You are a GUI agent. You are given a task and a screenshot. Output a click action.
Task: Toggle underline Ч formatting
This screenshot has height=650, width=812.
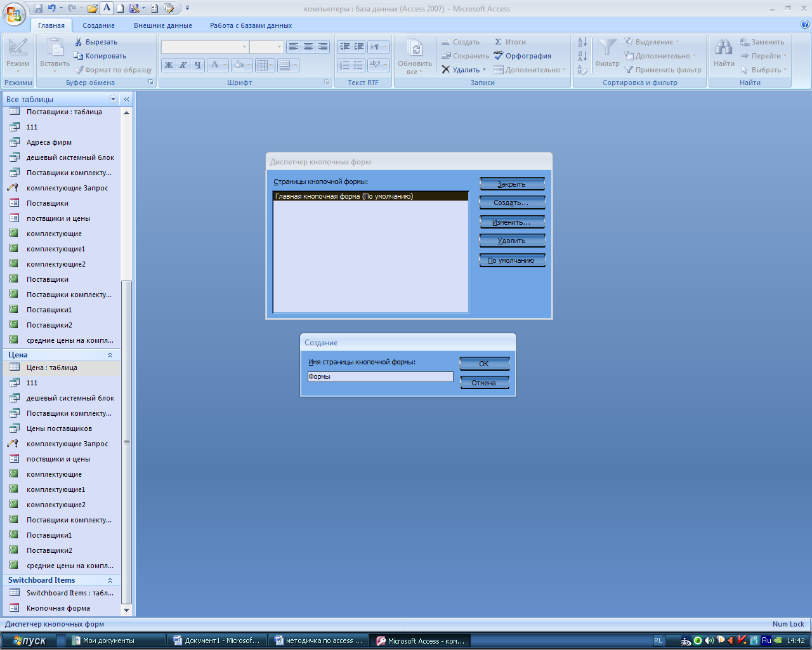[x=197, y=65]
